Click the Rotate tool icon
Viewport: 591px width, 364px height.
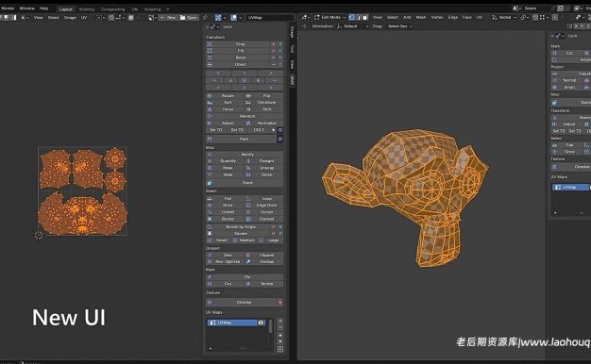(210, 95)
